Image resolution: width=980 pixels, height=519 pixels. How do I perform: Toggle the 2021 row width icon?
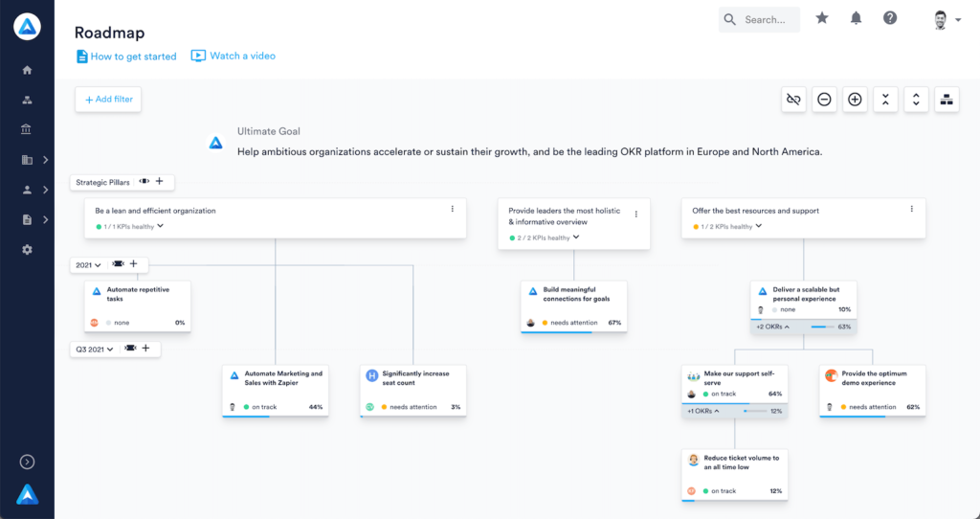pos(118,264)
